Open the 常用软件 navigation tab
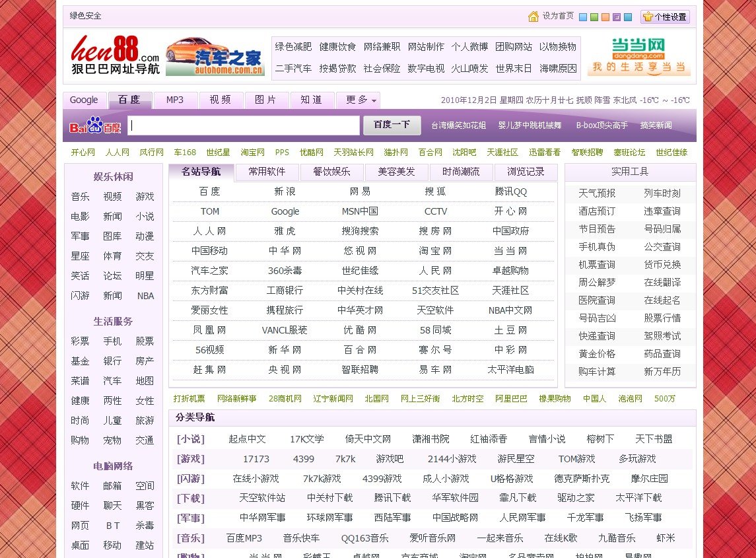The height and width of the screenshot is (558, 756). (x=267, y=172)
